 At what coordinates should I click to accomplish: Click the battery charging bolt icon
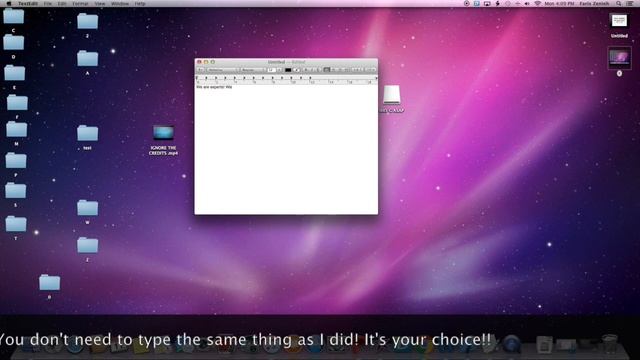coord(497,3)
